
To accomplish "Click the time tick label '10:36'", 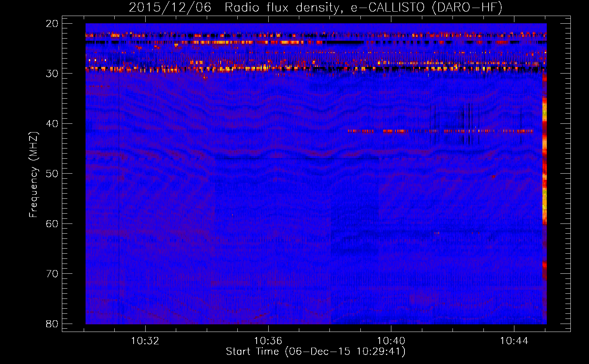I will coord(268,341).
